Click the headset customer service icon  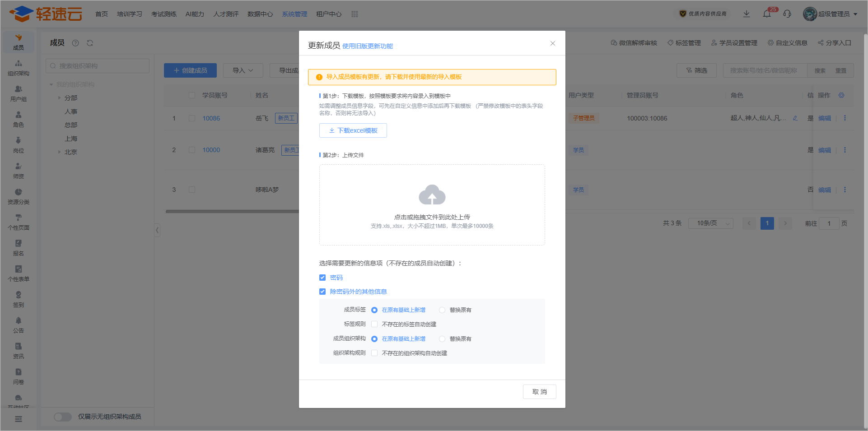click(788, 14)
